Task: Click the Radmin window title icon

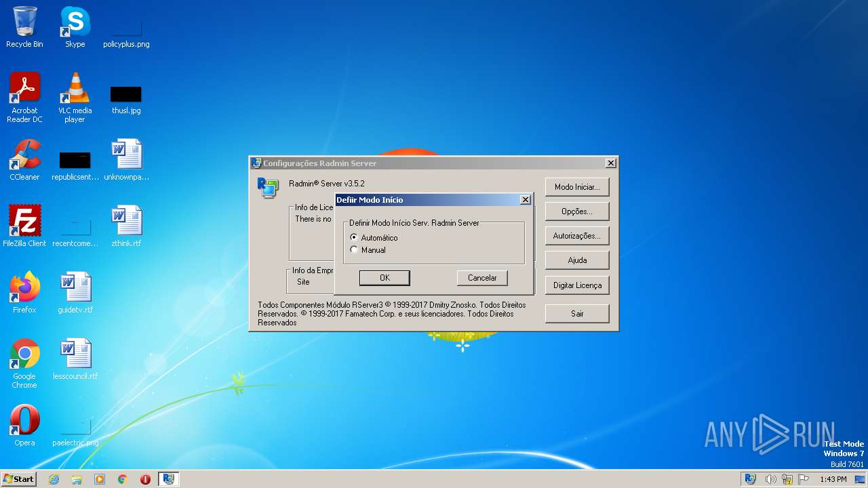Action: click(x=256, y=163)
